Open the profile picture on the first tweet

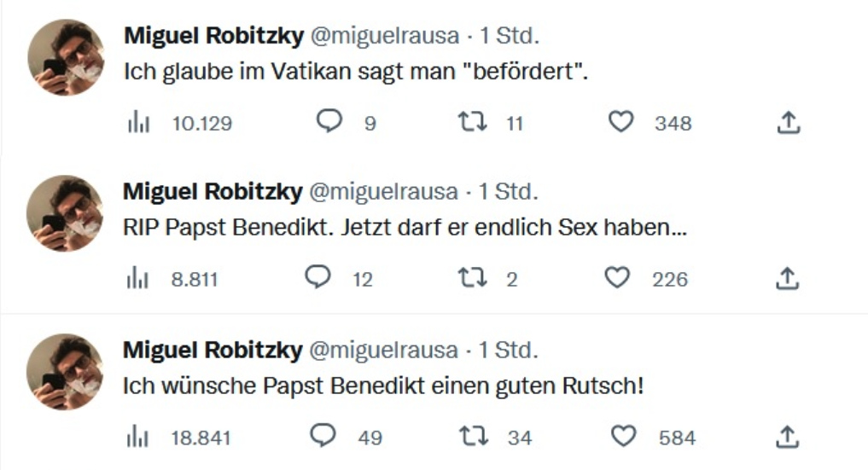tap(65, 58)
